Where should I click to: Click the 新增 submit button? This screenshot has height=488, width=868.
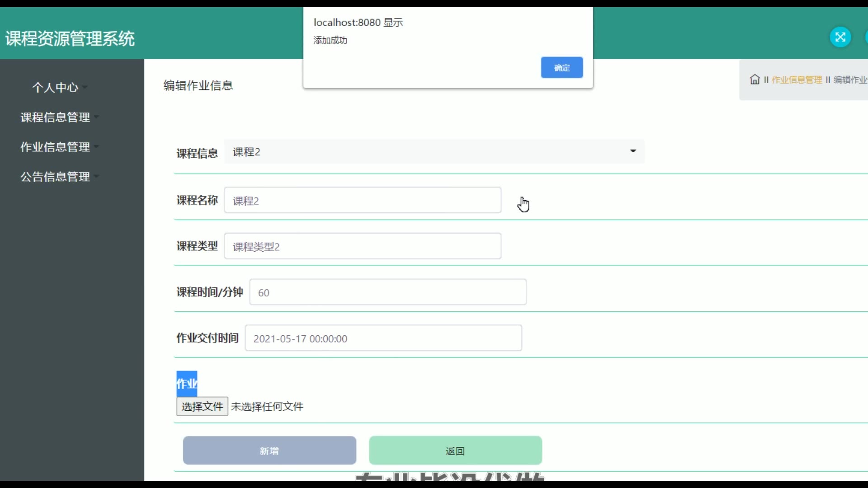pos(269,451)
